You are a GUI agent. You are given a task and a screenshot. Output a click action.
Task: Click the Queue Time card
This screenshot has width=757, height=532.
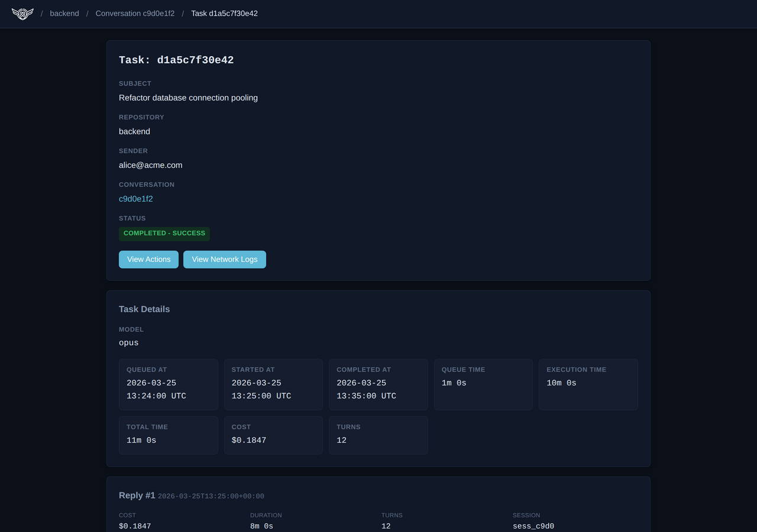pyautogui.click(x=483, y=384)
